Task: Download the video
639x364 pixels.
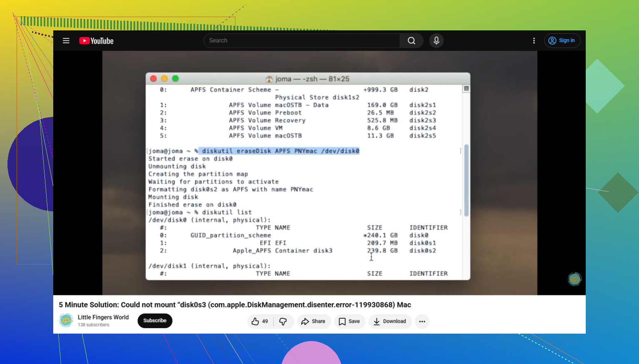Action: [390, 322]
